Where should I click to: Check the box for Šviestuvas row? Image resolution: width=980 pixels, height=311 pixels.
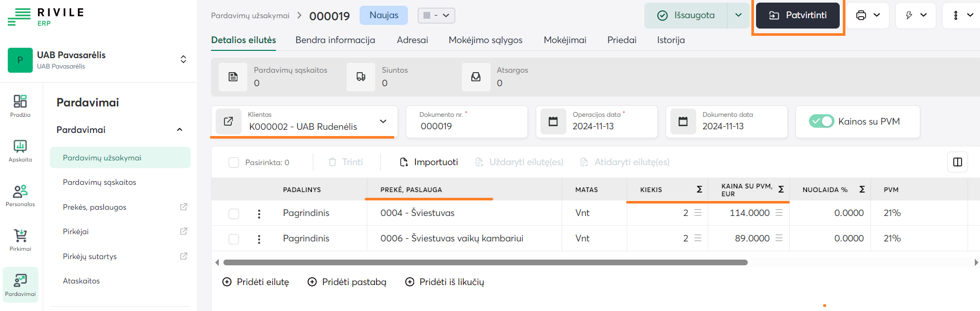(x=234, y=213)
